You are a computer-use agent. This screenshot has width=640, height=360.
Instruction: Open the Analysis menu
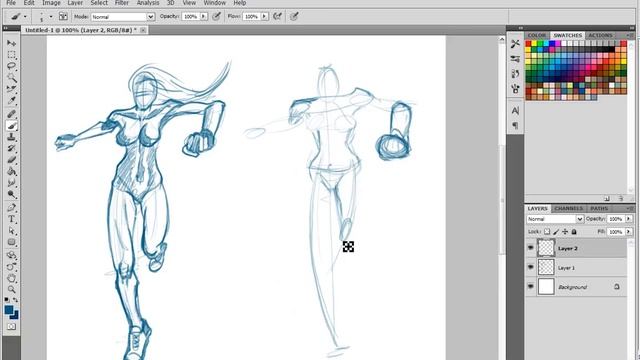tap(148, 3)
